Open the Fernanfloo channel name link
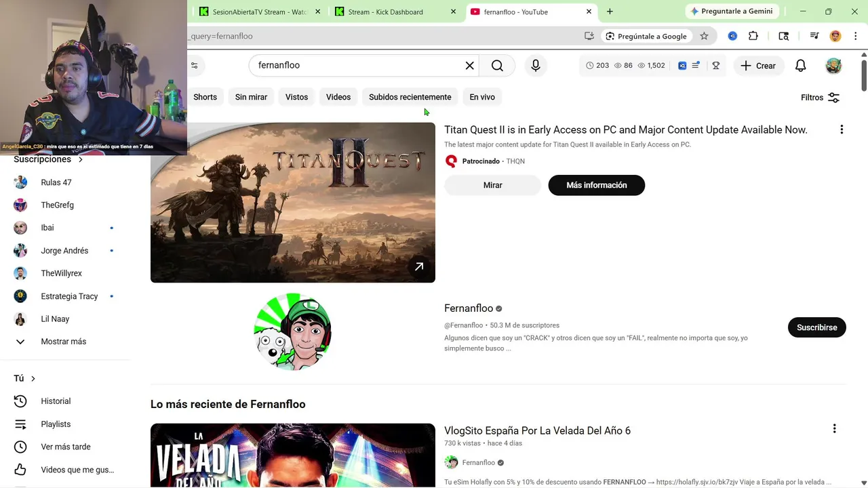 [469, 308]
